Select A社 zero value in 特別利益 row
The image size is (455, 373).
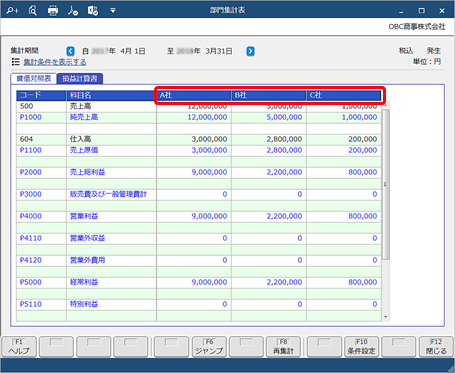194,304
